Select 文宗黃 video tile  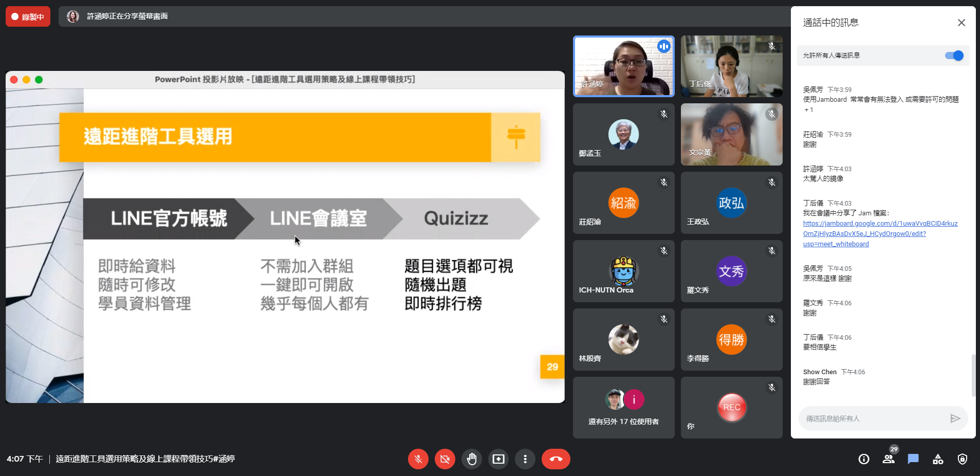pos(732,134)
